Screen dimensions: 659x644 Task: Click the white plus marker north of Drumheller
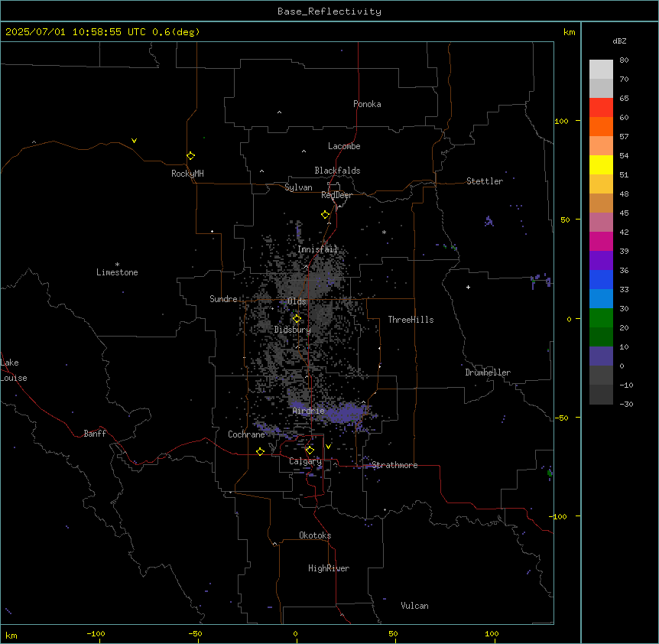[x=468, y=287]
